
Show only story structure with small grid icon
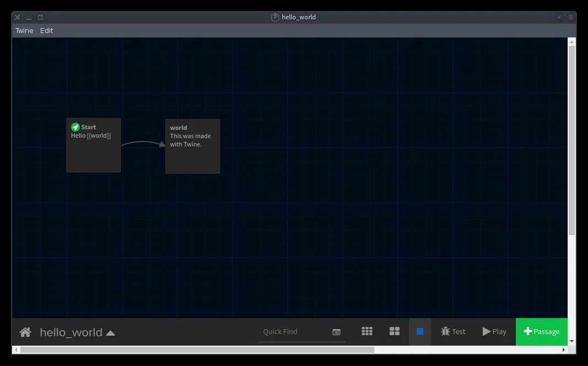coord(367,331)
